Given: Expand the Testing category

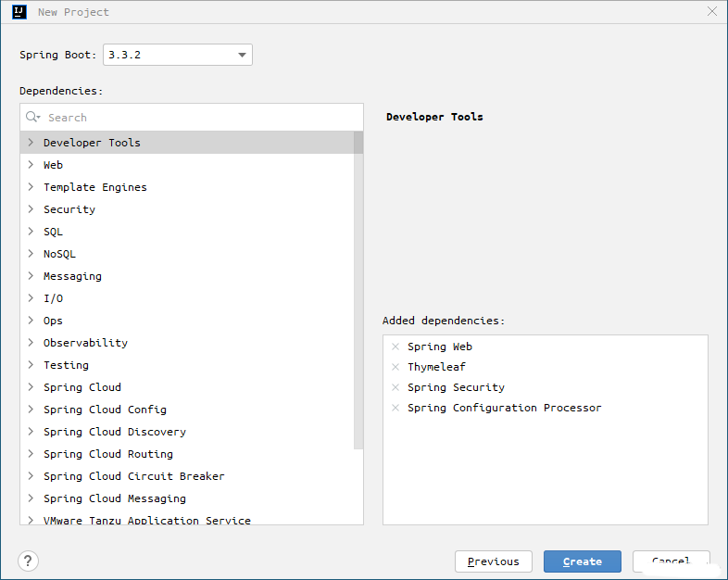Looking at the screenshot, I should click(x=31, y=365).
